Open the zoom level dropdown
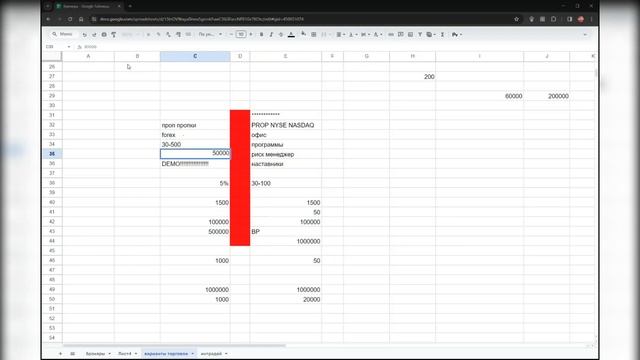This screenshot has width=640, height=360. pyautogui.click(x=131, y=35)
